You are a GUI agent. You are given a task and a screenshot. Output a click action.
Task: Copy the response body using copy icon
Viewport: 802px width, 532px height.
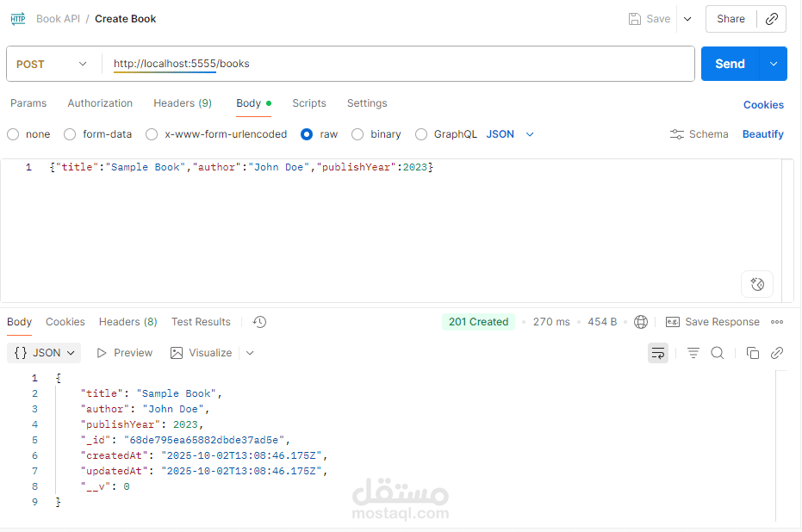pyautogui.click(x=752, y=352)
